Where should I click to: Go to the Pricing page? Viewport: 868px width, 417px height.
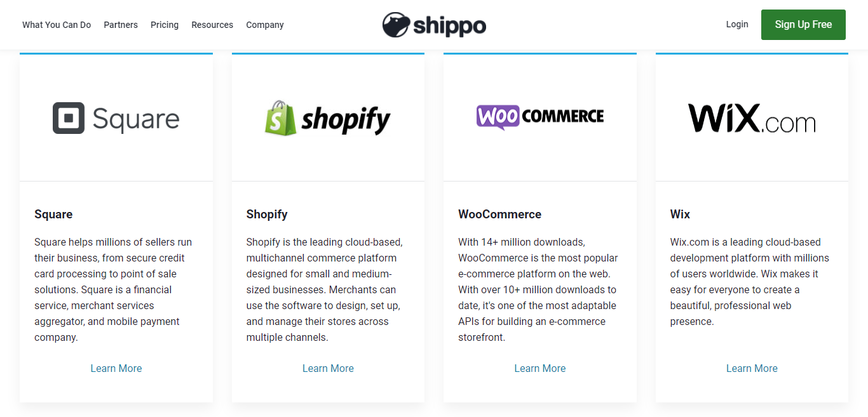point(165,25)
